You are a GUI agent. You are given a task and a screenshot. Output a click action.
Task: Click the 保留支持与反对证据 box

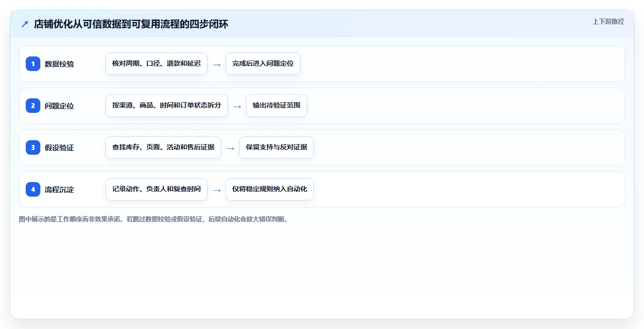[277, 147]
